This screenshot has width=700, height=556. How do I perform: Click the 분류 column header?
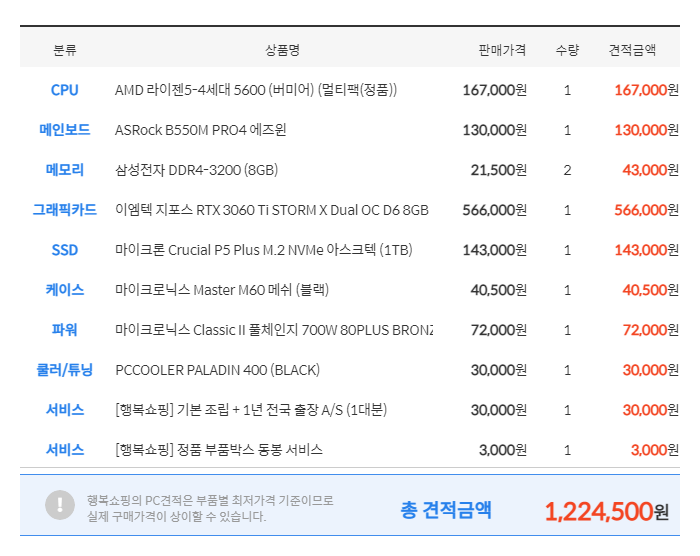coord(65,50)
